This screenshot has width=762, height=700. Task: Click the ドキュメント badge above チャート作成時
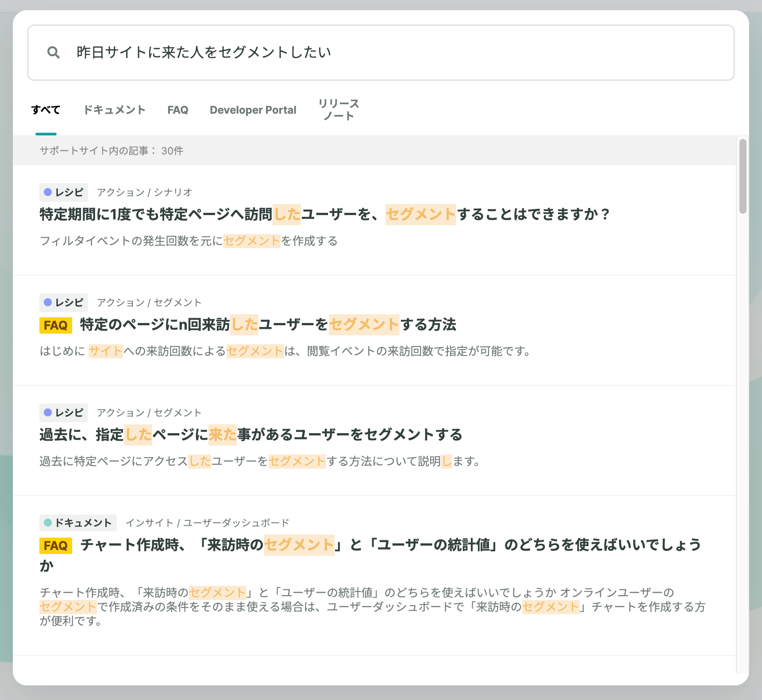[x=78, y=523]
